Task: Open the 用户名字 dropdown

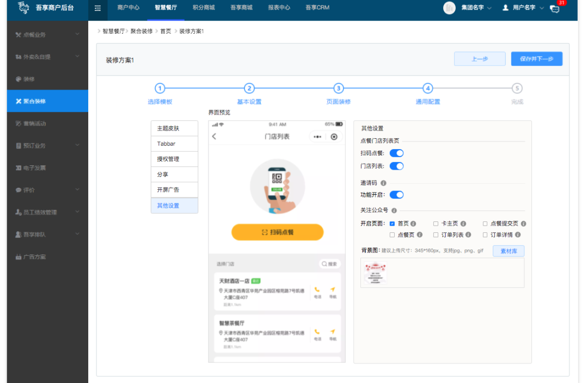Action: 528,8
